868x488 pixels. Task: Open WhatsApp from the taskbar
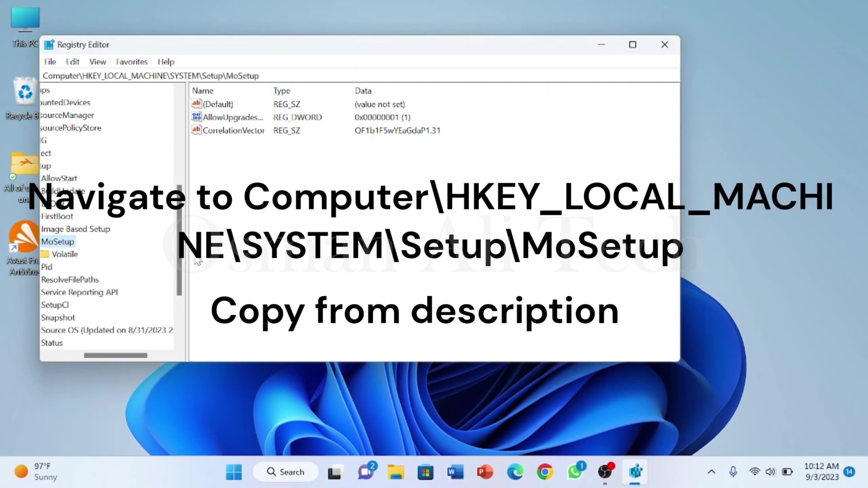(x=575, y=472)
